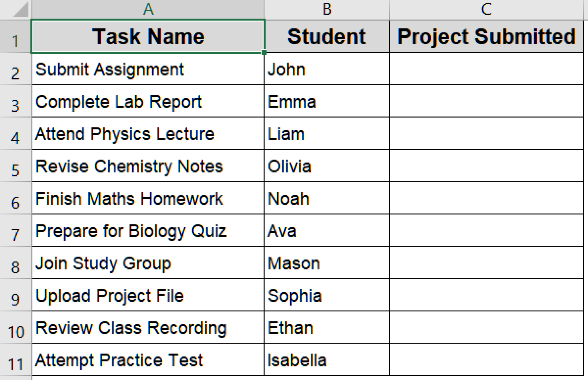Viewport: 588px width, 380px height.
Task: Select row 1 header
Action: (15, 37)
